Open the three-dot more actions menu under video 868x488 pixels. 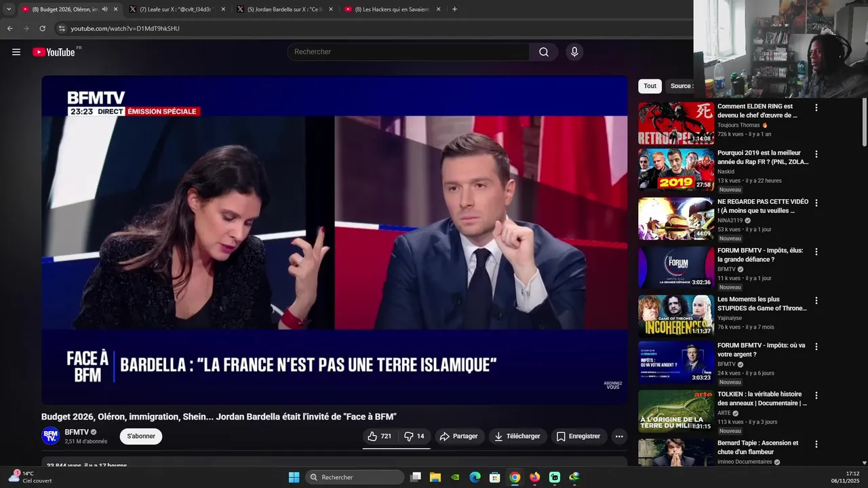click(619, 436)
